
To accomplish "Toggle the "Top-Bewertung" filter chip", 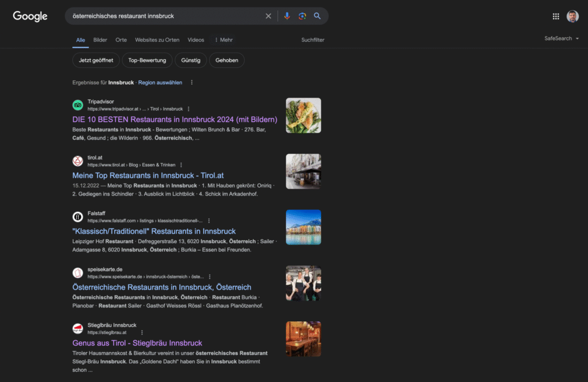I will point(147,60).
